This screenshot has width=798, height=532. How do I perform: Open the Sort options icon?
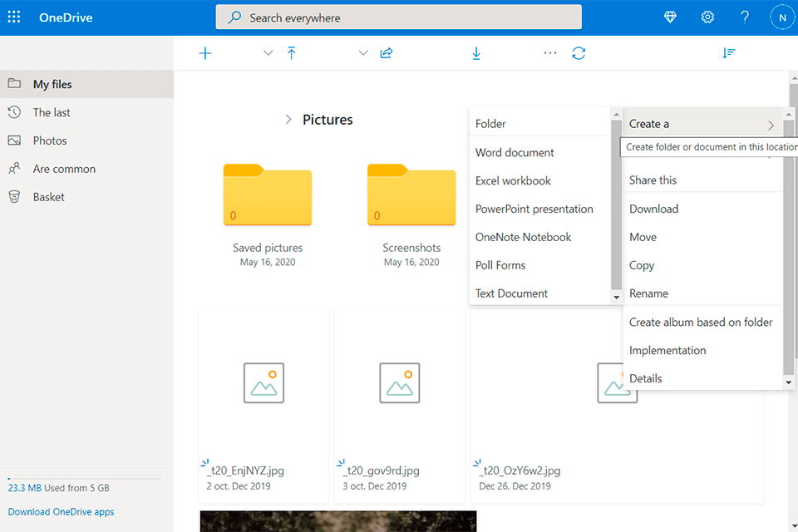729,53
